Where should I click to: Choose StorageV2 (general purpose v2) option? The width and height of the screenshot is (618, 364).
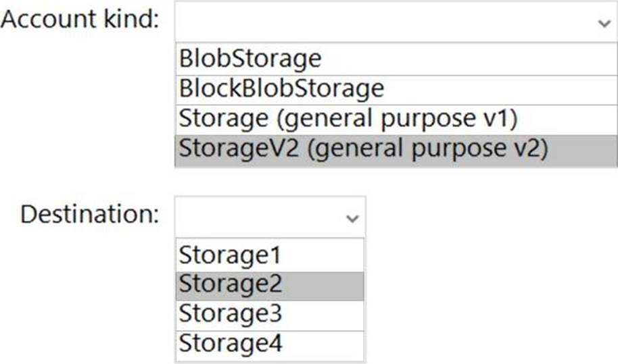pos(362,149)
